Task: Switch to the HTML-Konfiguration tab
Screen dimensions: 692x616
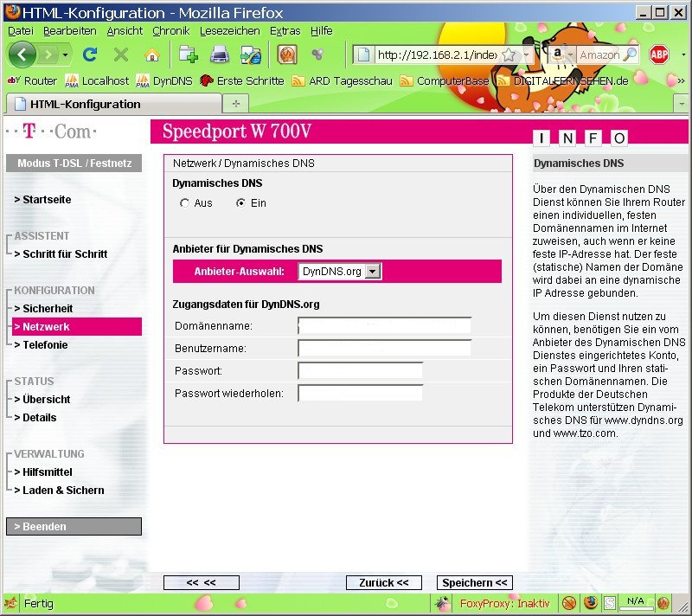Action: (112, 104)
